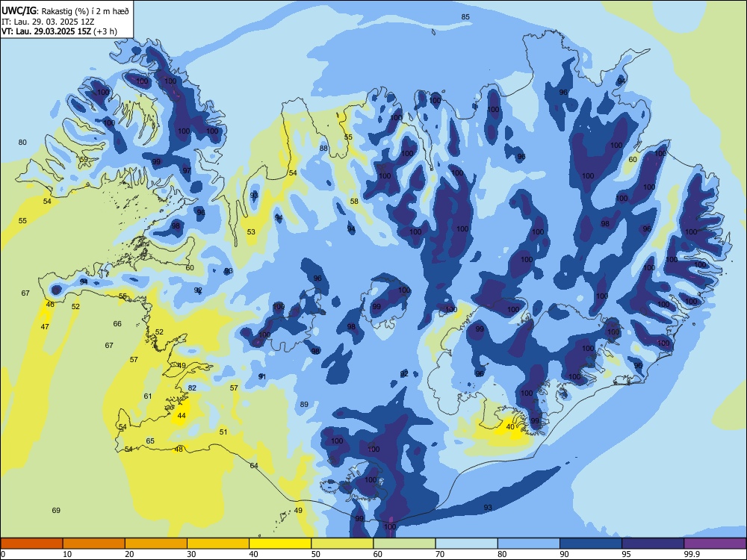
Task: Click the '65' humidity value on Reykjanes peninsula
Action: [150, 441]
